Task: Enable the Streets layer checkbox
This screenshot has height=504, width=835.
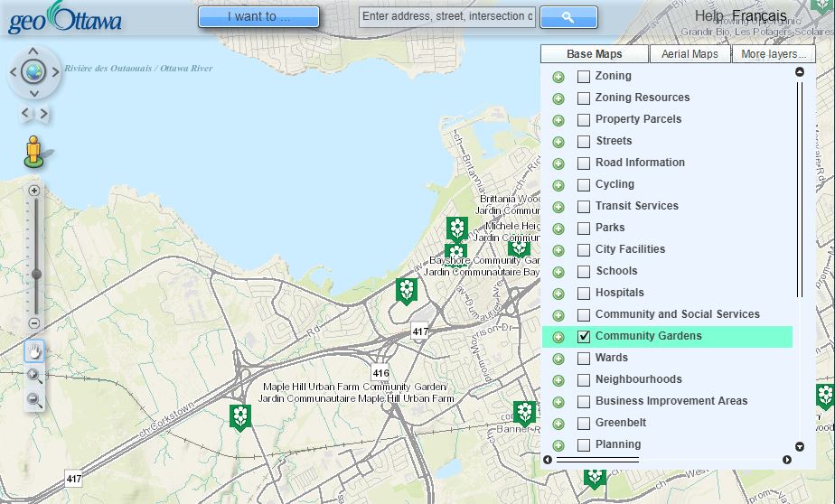Action: click(584, 142)
